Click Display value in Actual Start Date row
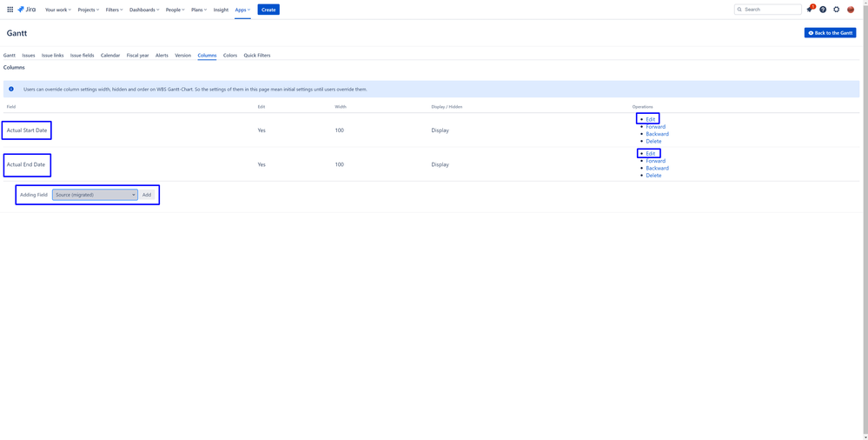868x440 pixels. [x=441, y=130]
